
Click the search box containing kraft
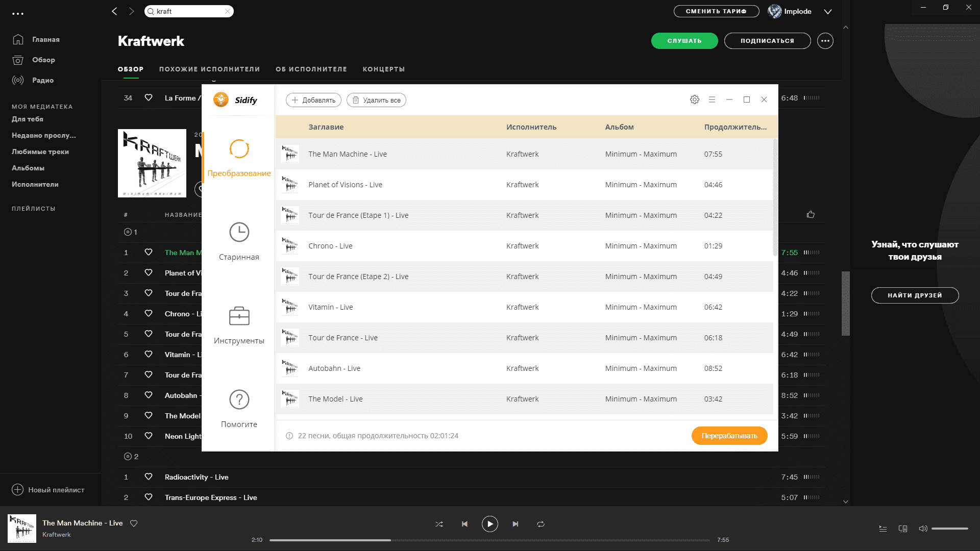click(189, 11)
